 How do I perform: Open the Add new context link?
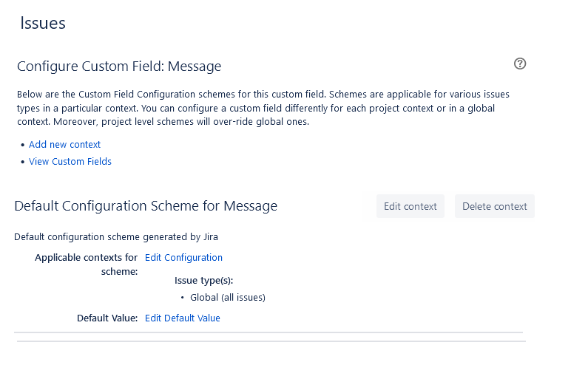pyautogui.click(x=64, y=145)
